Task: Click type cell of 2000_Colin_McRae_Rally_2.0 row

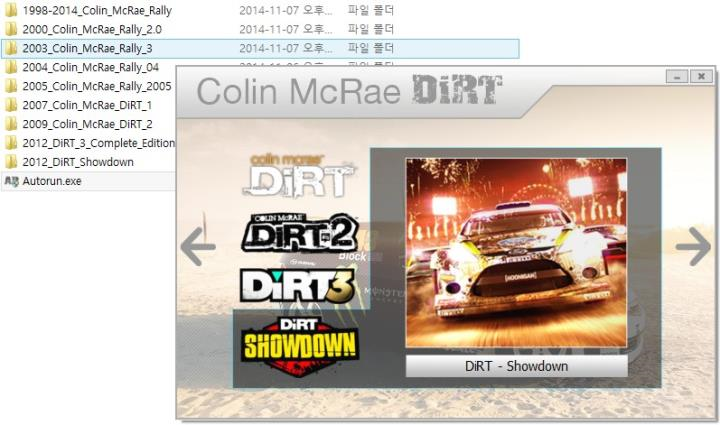Action: [371, 29]
